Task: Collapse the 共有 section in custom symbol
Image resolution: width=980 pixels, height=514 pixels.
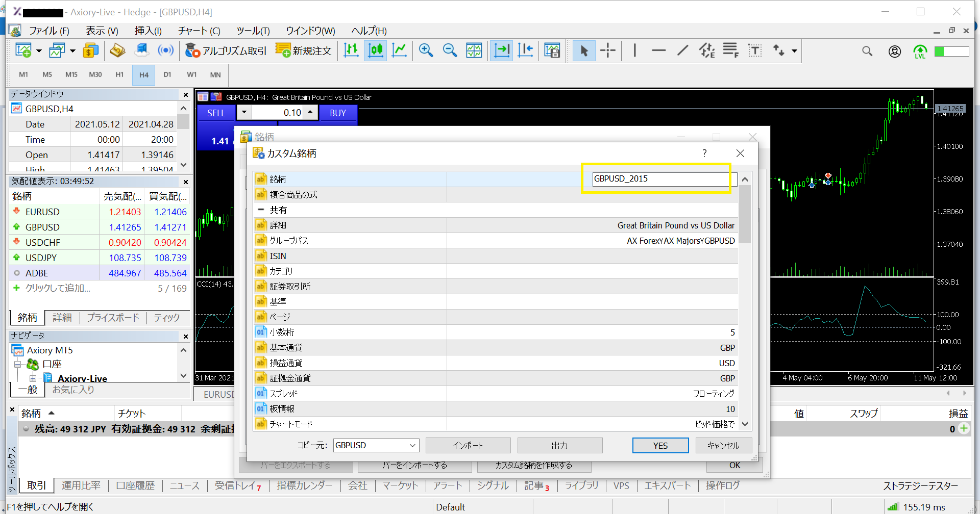Action: (261, 210)
